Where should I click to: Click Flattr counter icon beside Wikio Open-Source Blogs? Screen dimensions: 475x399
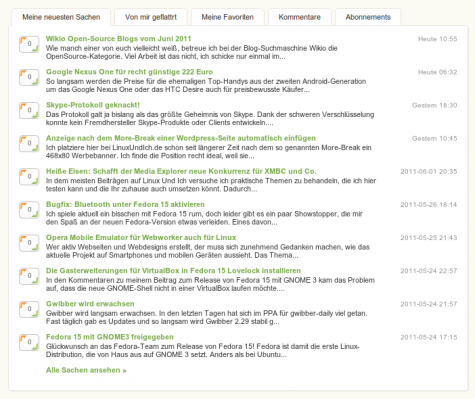29,44
